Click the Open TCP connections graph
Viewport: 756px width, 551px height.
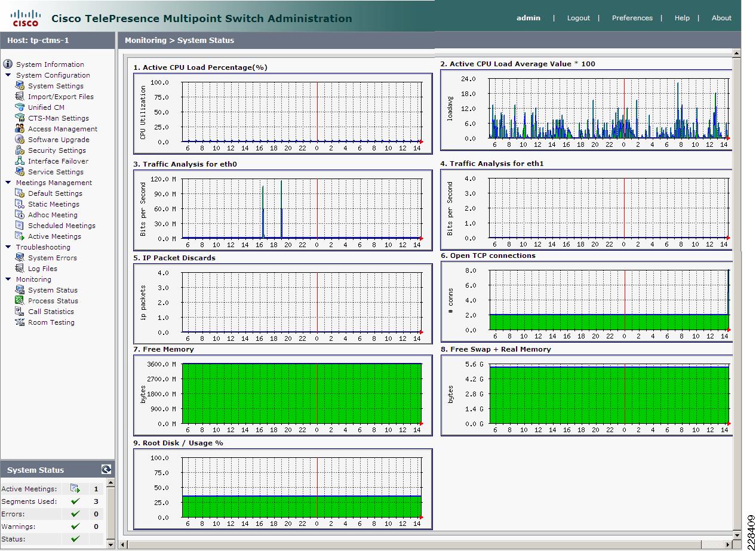[x=586, y=301]
